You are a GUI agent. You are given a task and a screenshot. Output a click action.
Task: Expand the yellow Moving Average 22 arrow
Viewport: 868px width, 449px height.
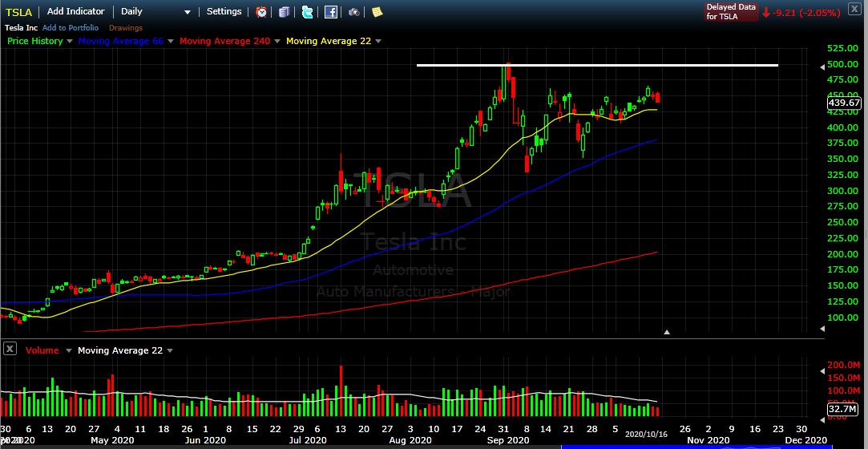click(x=378, y=41)
